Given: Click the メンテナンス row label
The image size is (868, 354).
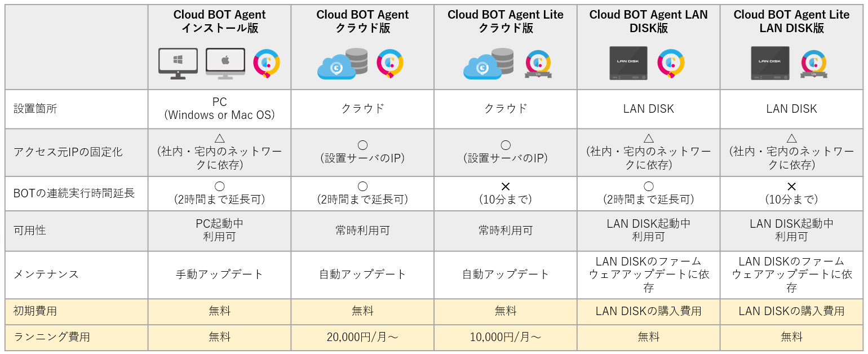Looking at the screenshot, I should pos(46,275).
